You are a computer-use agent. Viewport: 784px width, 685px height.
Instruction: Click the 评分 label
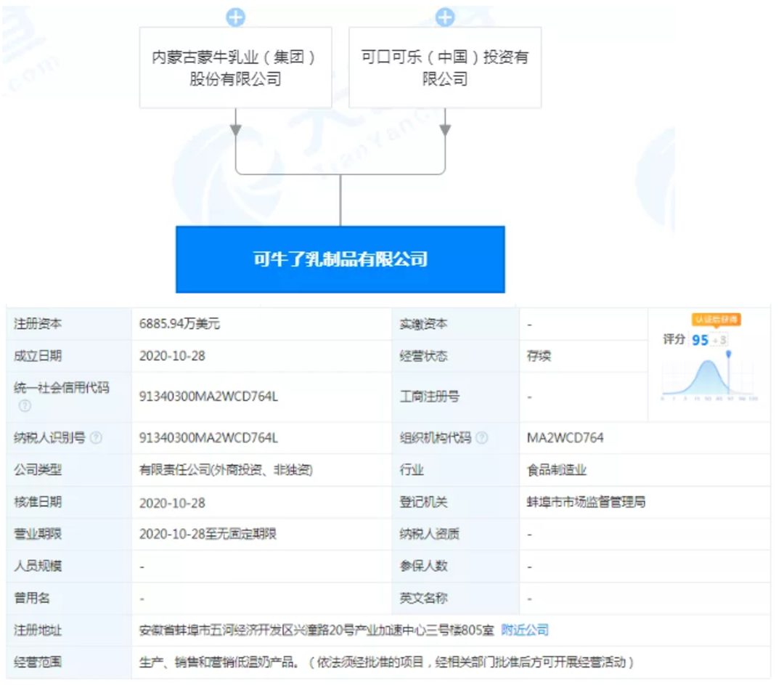[674, 339]
